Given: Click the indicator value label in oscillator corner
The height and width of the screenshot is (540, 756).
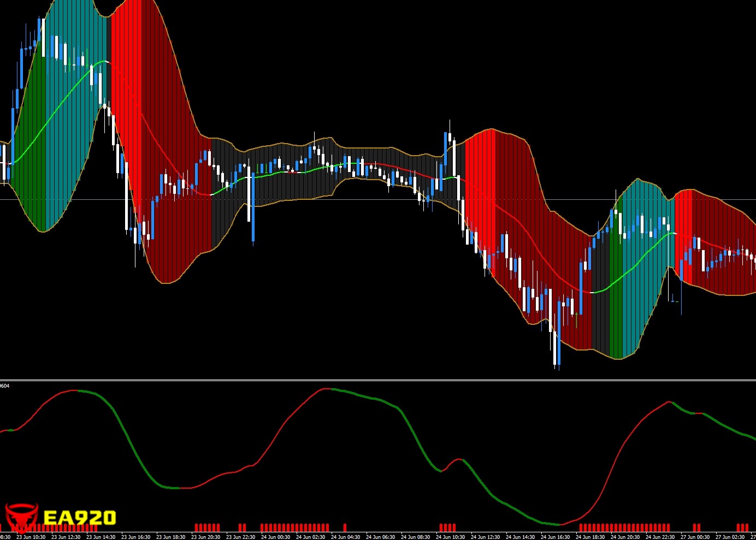Looking at the screenshot, I should (5, 386).
